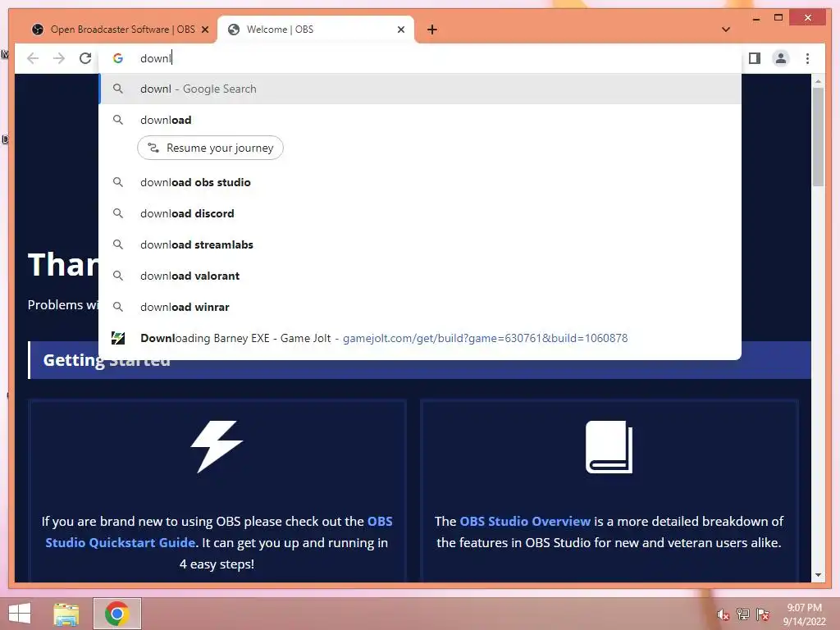
Task: Choose 'download streamlabs' suggestion
Action: [420, 244]
